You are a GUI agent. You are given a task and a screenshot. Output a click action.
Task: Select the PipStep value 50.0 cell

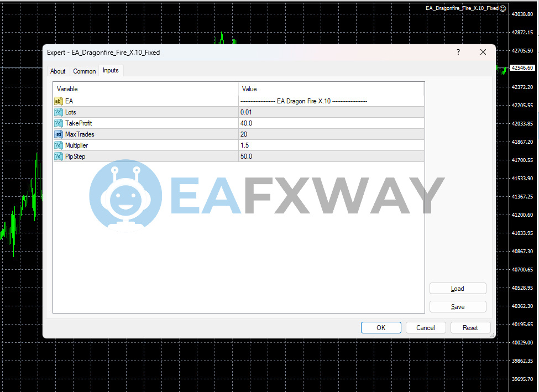coord(331,156)
